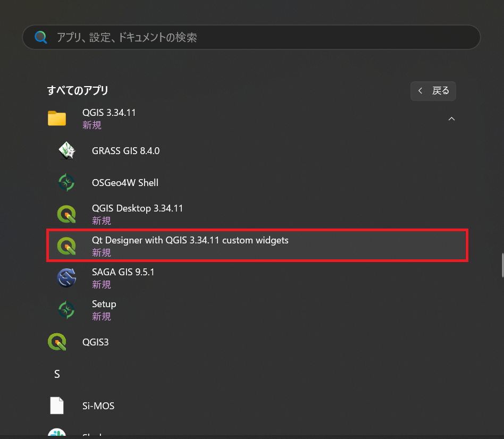Click the すべてのアプリ heading

[78, 90]
